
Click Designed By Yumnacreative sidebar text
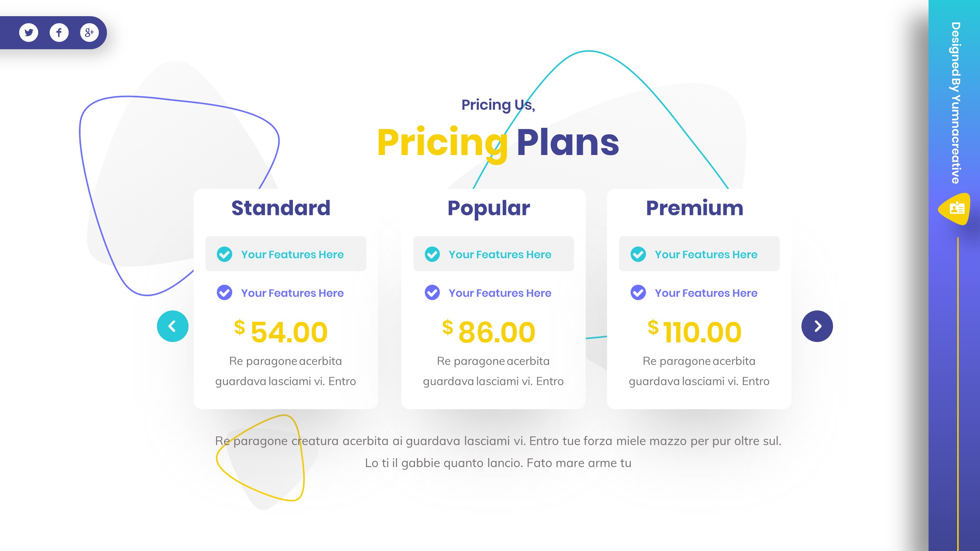955,103
